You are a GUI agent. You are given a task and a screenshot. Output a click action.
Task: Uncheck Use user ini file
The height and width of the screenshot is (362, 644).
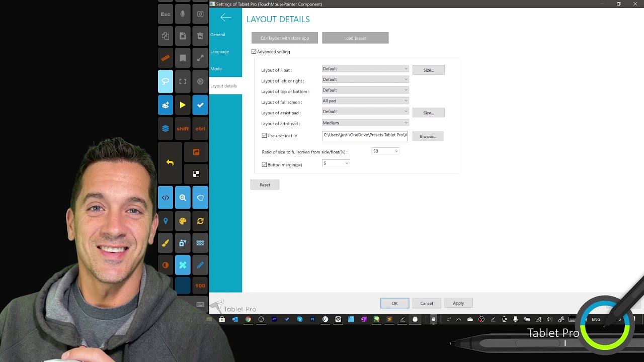click(x=264, y=135)
